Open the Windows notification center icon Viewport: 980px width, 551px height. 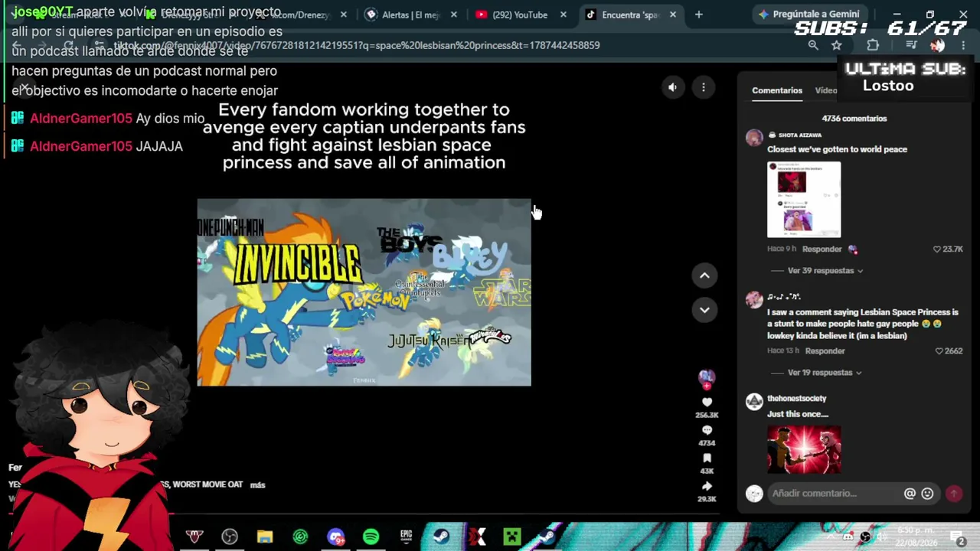point(958,537)
